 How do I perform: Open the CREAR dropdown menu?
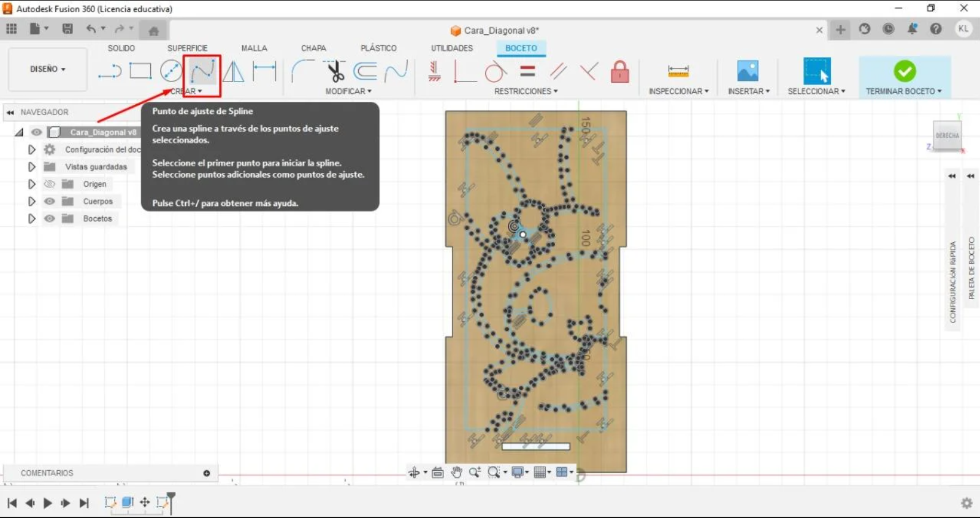186,91
